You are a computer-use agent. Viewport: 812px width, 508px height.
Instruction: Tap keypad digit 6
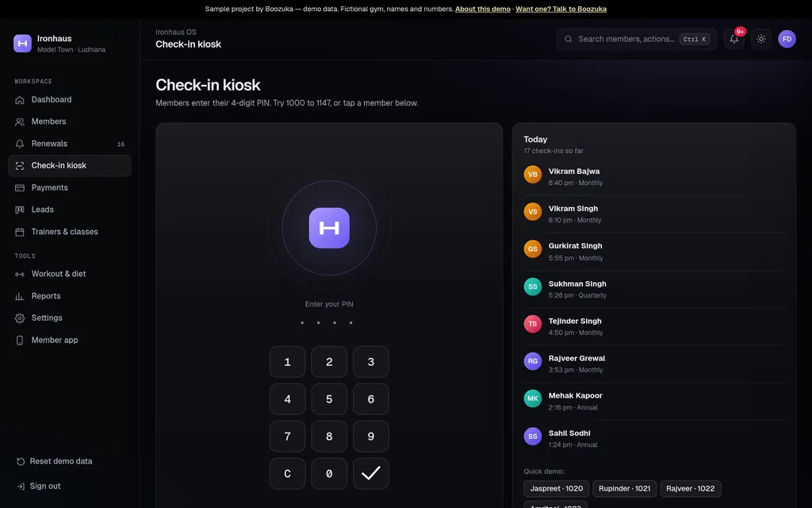click(x=371, y=399)
